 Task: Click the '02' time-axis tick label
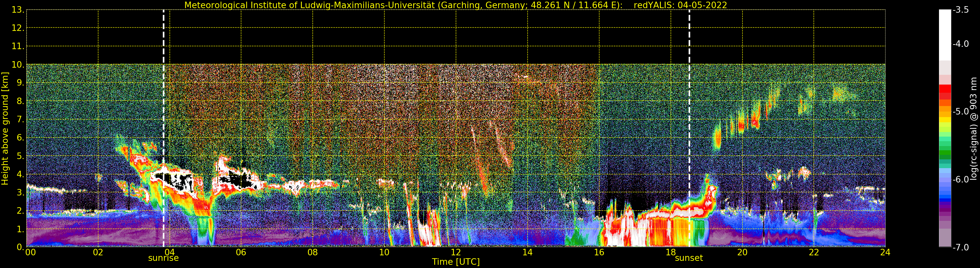(98, 252)
